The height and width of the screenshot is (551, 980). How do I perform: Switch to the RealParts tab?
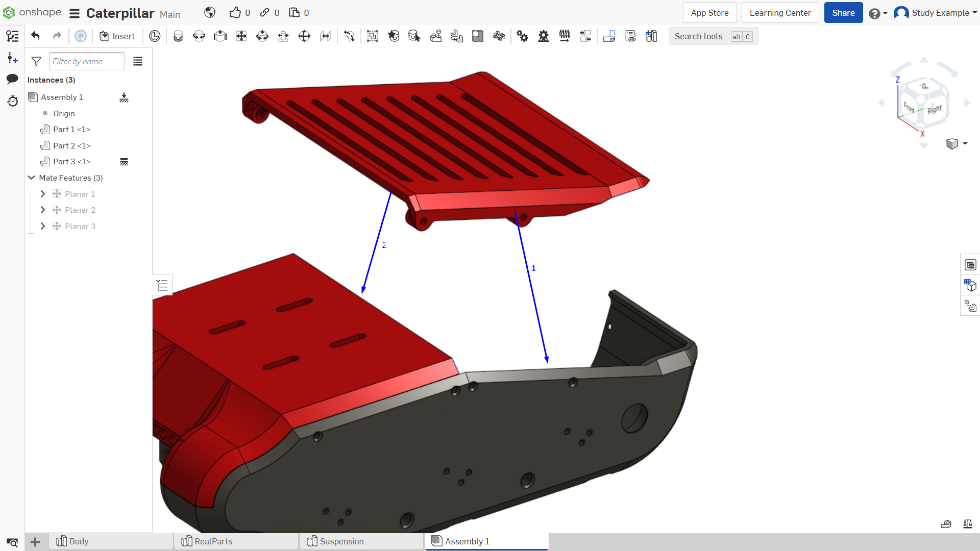click(x=236, y=541)
